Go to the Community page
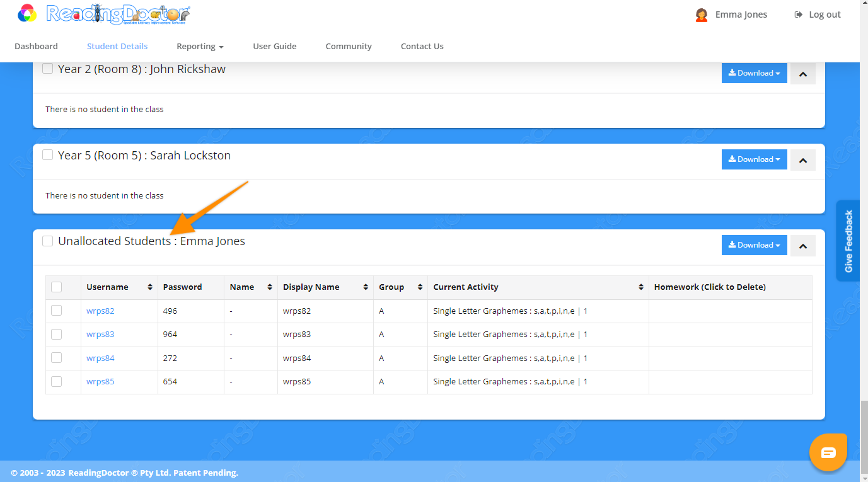Viewport: 868px width, 482px height. pos(349,46)
